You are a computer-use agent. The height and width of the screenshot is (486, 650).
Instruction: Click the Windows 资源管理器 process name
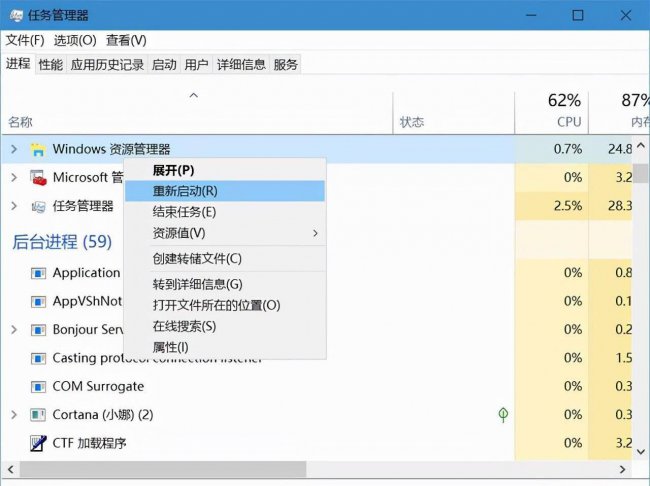112,149
